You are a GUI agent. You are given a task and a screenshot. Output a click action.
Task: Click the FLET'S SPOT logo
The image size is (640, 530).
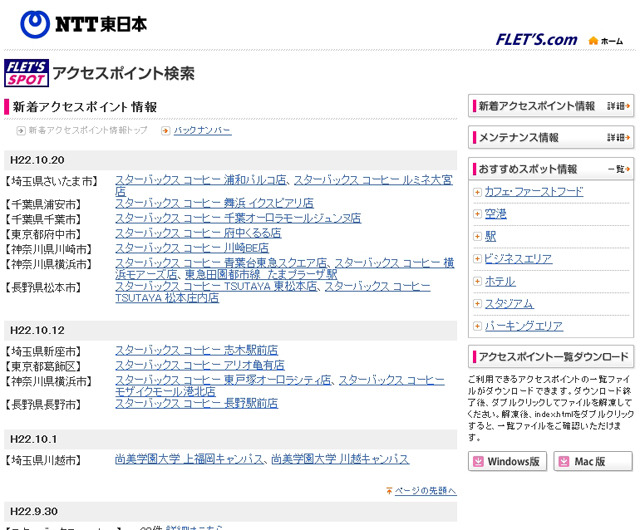(27, 73)
